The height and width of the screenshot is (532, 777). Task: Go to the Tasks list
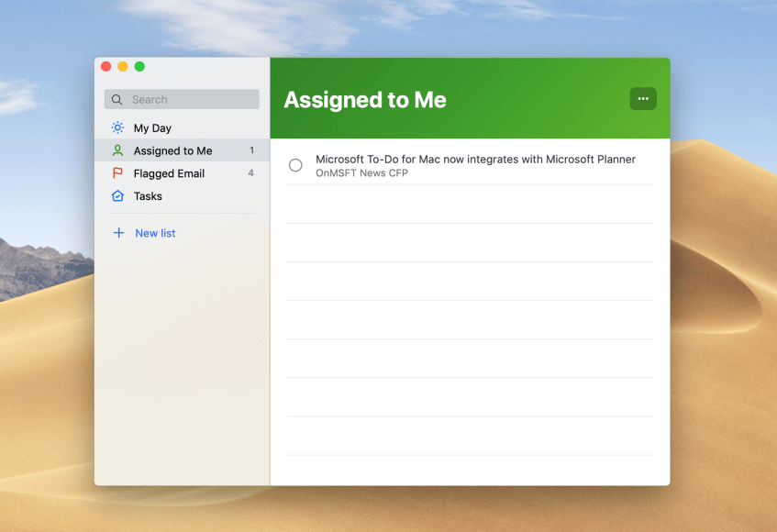click(148, 196)
